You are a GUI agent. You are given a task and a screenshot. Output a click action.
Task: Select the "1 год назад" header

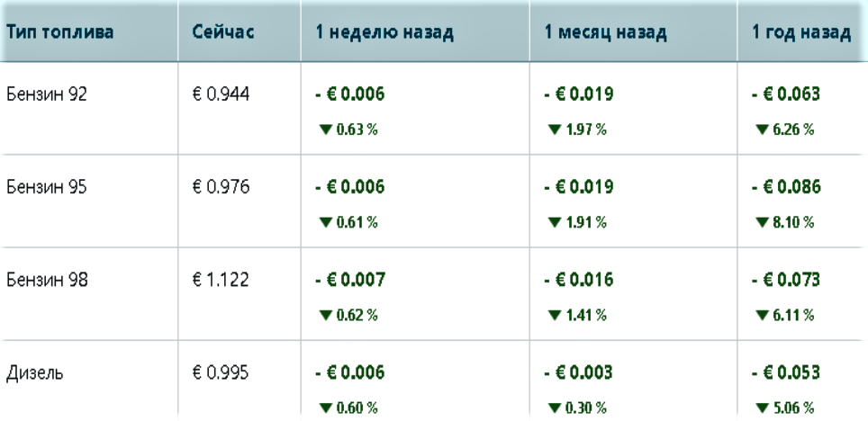point(801,32)
